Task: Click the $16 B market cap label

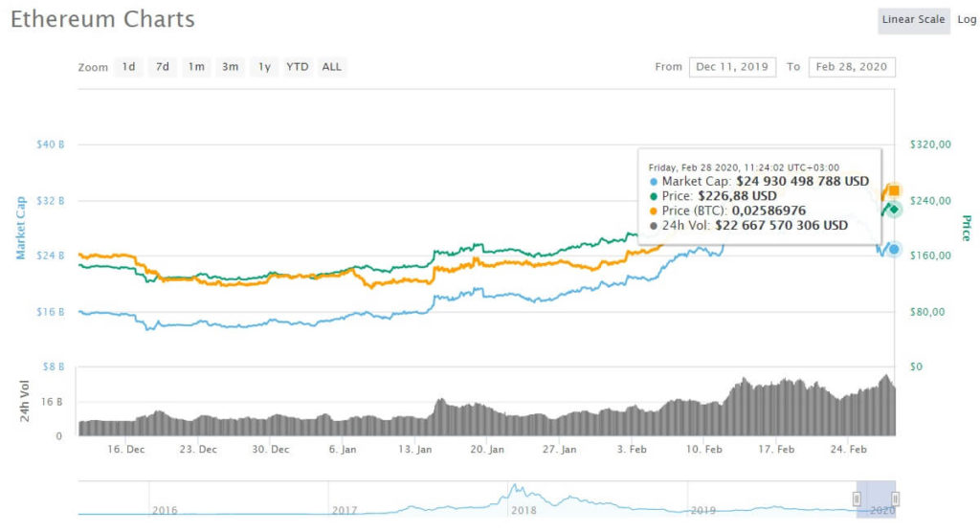Action: (51, 311)
